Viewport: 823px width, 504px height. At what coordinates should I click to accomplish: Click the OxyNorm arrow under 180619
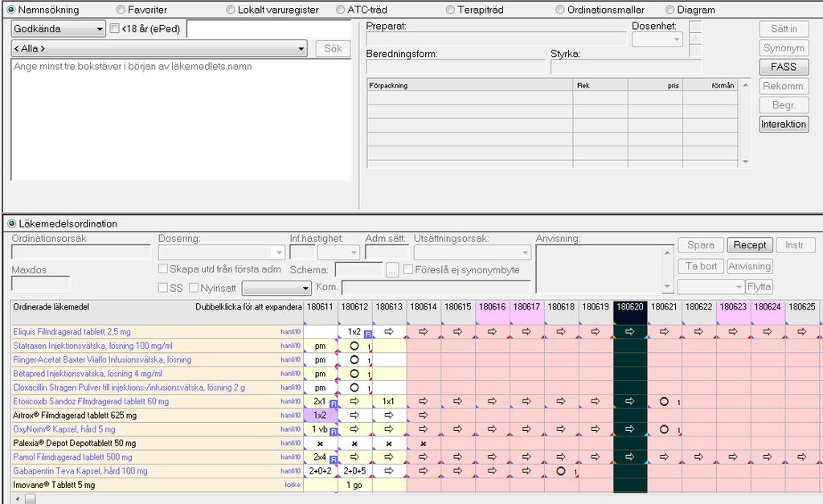click(x=596, y=429)
